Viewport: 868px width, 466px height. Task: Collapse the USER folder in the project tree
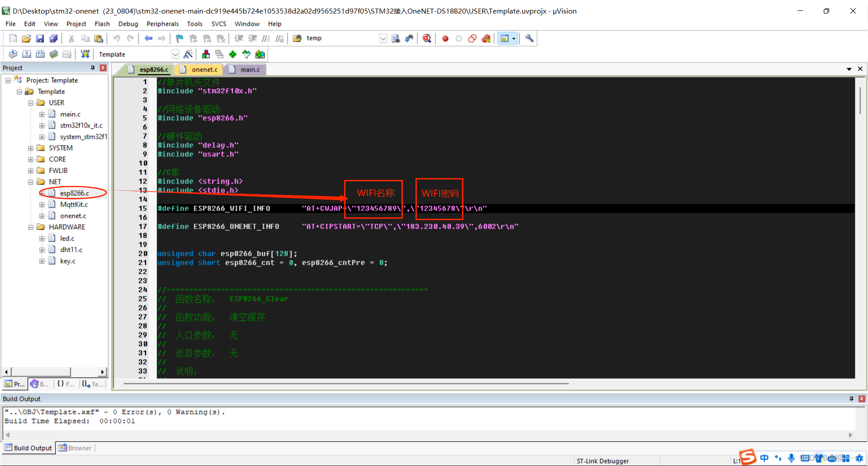[x=31, y=103]
